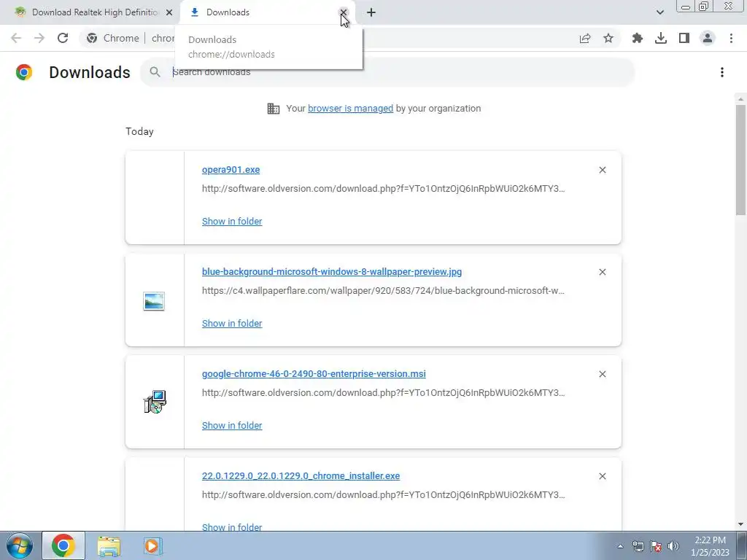Screen dimensions: 747x560
Task: Click the wallpaper jpg file thumbnail icon
Action: coord(154,301)
